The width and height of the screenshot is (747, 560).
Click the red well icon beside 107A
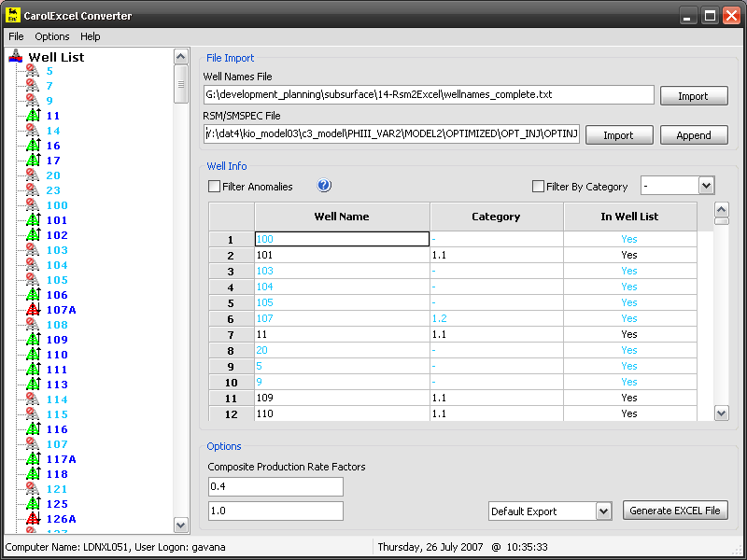coord(32,310)
